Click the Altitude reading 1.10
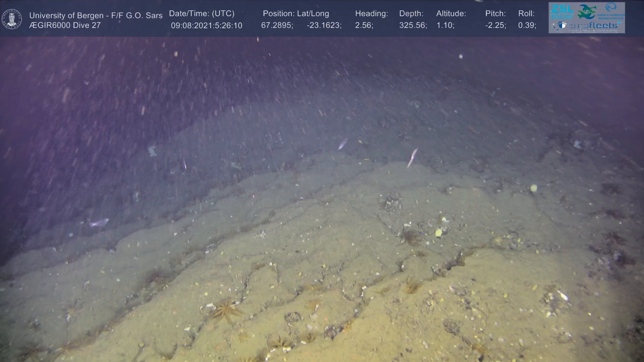 pyautogui.click(x=445, y=25)
